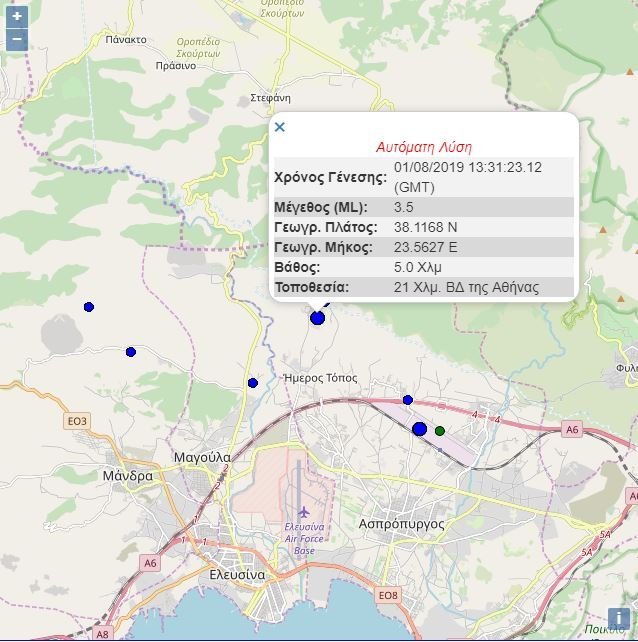
Task: Click the Στεφάνη village label
Action: (x=270, y=98)
